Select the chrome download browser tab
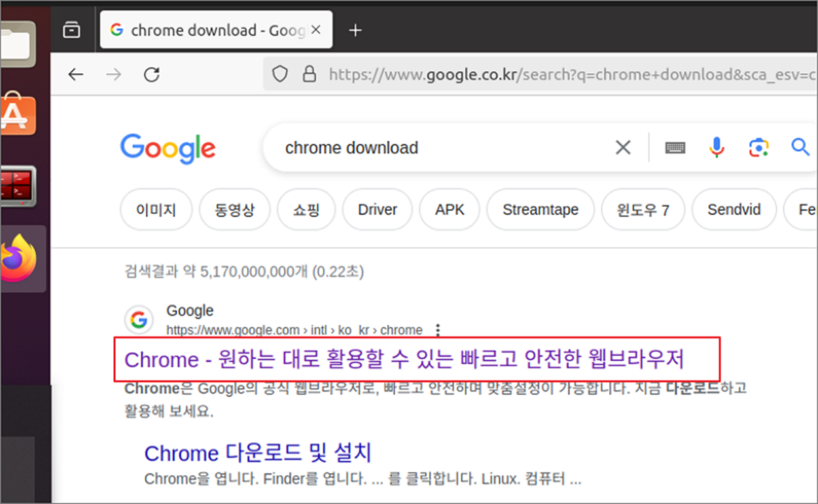 (x=216, y=30)
